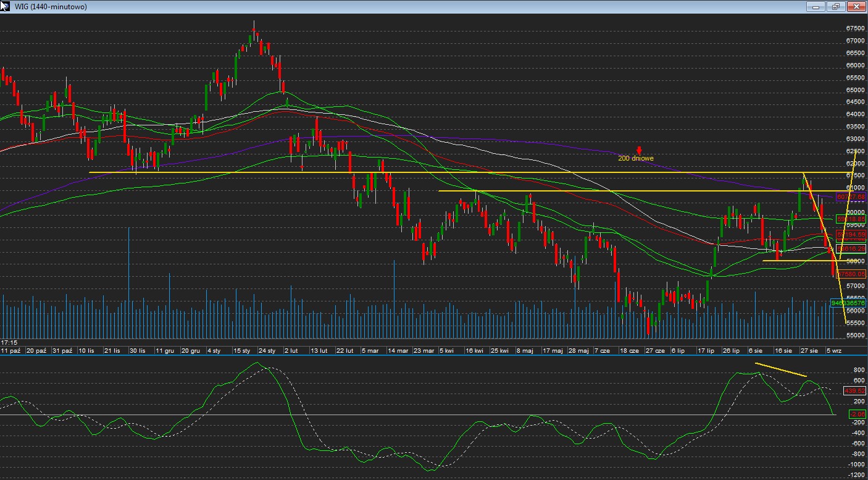Click the green -2.06 oscillator value label

(857, 414)
